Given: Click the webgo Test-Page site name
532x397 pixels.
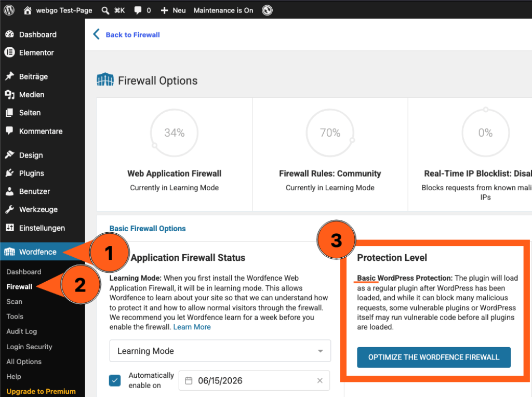Looking at the screenshot, I should tap(64, 10).
